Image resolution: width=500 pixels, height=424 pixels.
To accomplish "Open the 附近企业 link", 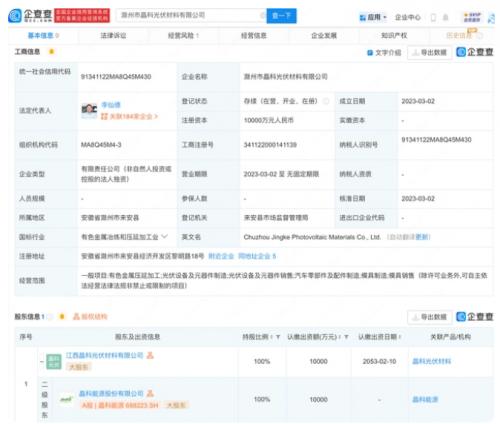I will coord(221,256).
